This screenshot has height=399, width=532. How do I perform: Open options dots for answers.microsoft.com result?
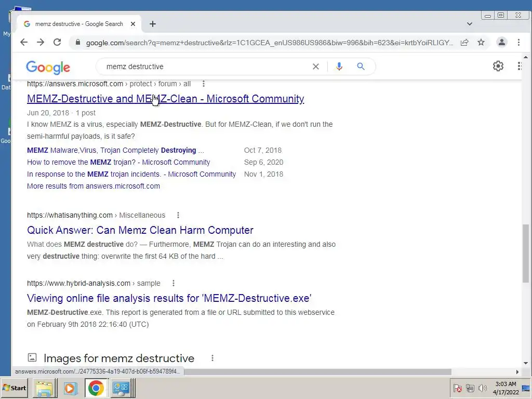point(204,84)
